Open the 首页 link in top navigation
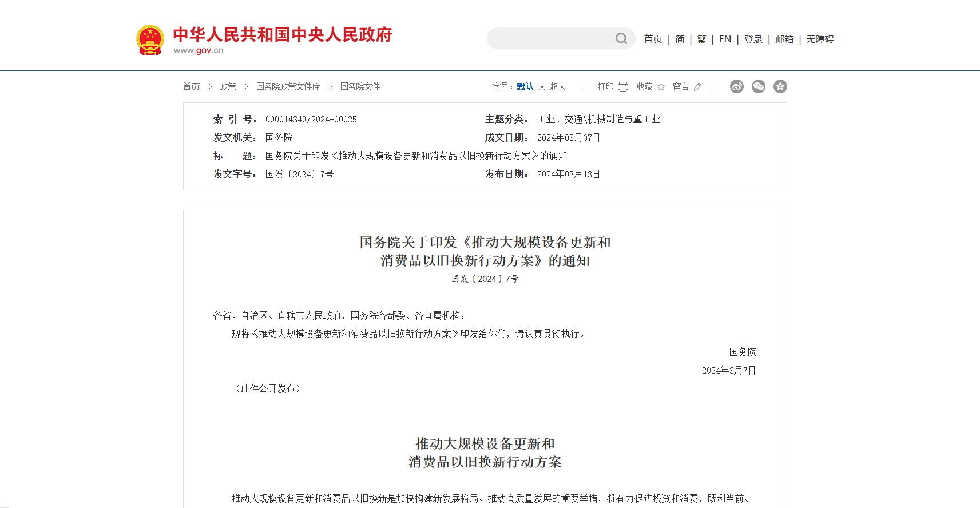This screenshot has height=508, width=980. 653,39
